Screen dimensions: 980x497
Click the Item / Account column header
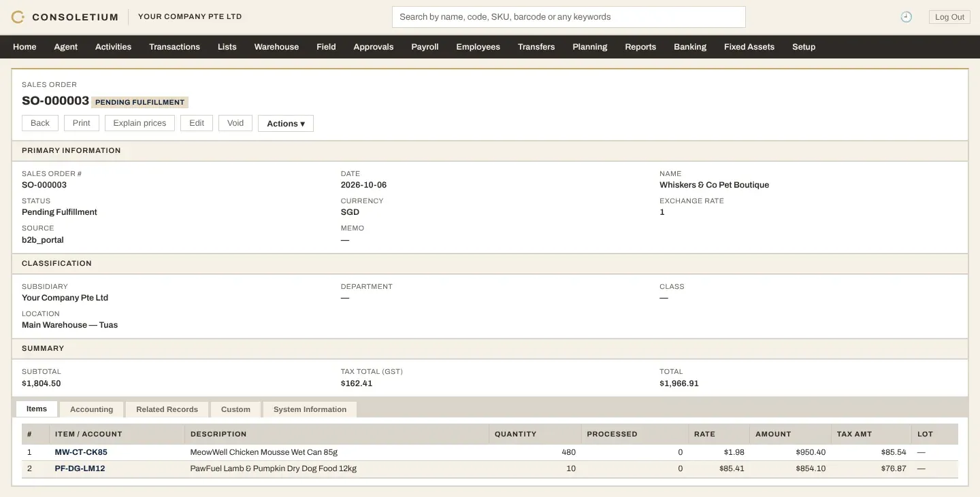(116, 434)
